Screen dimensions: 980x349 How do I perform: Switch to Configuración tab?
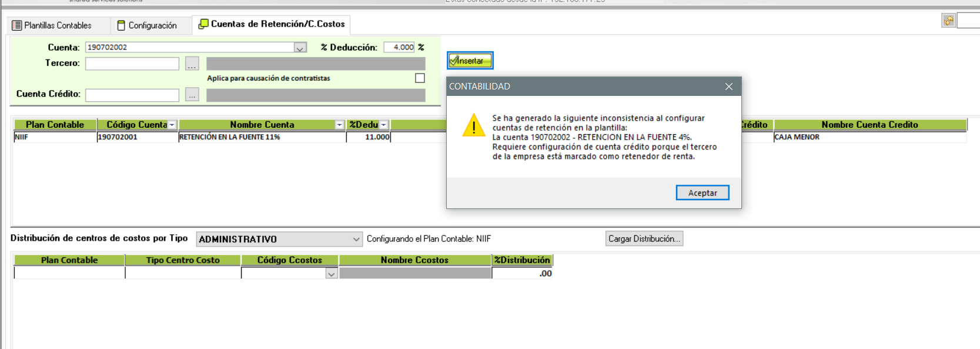click(147, 25)
